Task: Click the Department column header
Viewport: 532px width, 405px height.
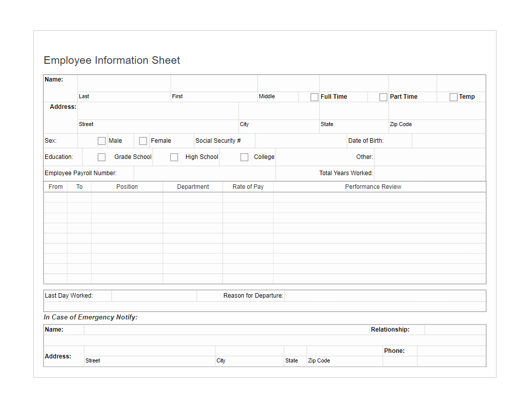Action: pos(193,187)
